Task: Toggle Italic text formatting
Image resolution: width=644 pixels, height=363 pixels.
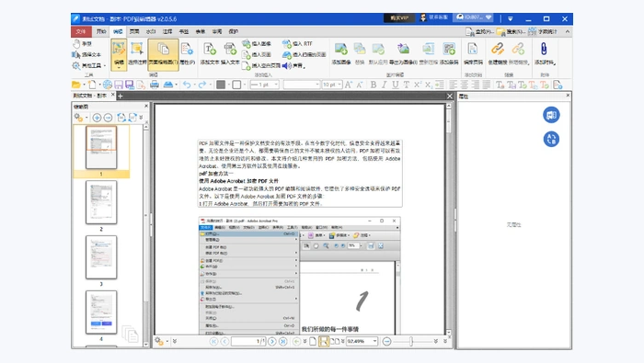Action: (x=384, y=85)
